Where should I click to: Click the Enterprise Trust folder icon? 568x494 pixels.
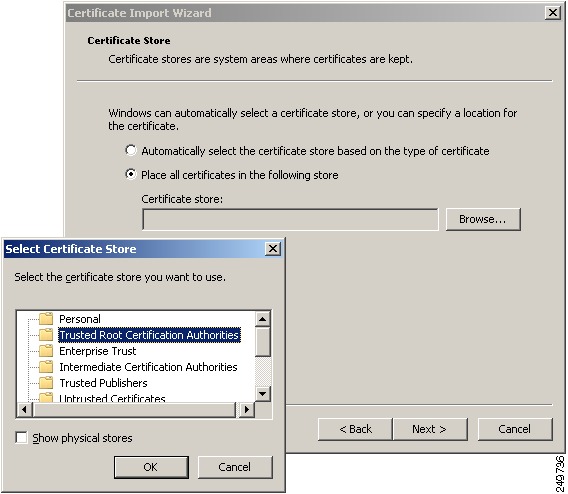[46, 351]
